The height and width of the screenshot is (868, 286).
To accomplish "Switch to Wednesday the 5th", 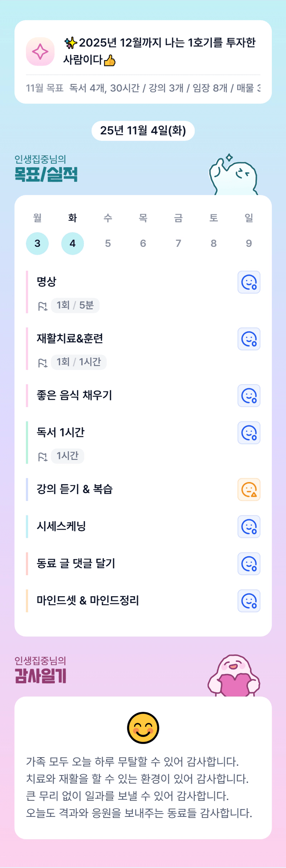I will pyautogui.click(x=108, y=243).
